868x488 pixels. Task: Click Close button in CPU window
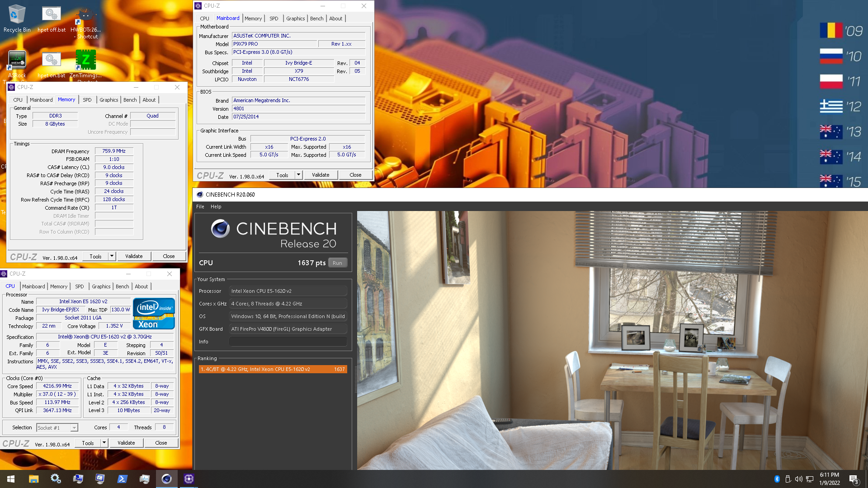tap(161, 443)
